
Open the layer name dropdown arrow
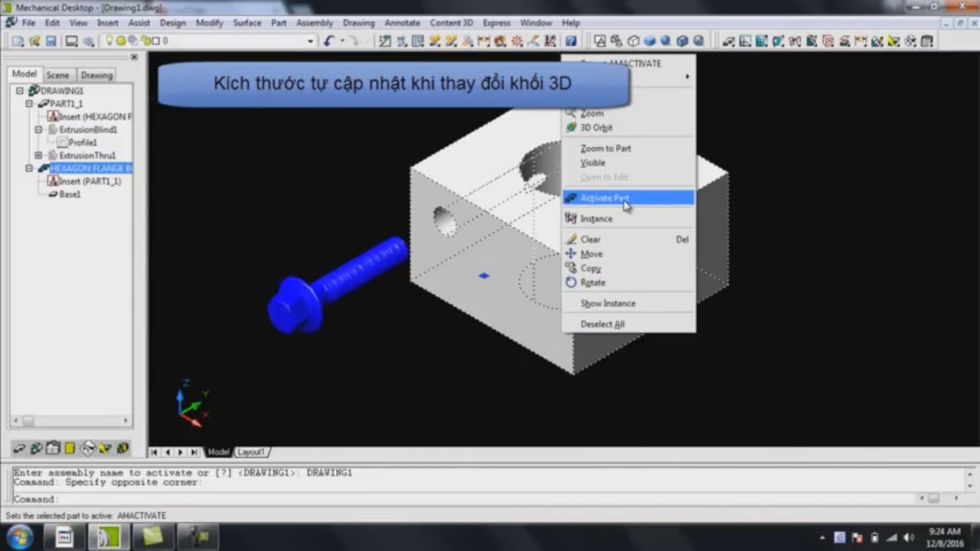tap(311, 41)
